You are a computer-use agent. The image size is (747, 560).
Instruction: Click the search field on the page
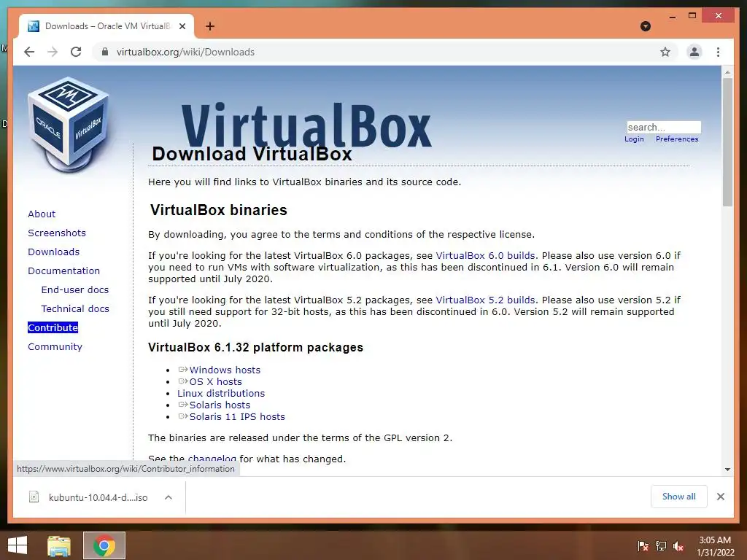[x=664, y=127]
